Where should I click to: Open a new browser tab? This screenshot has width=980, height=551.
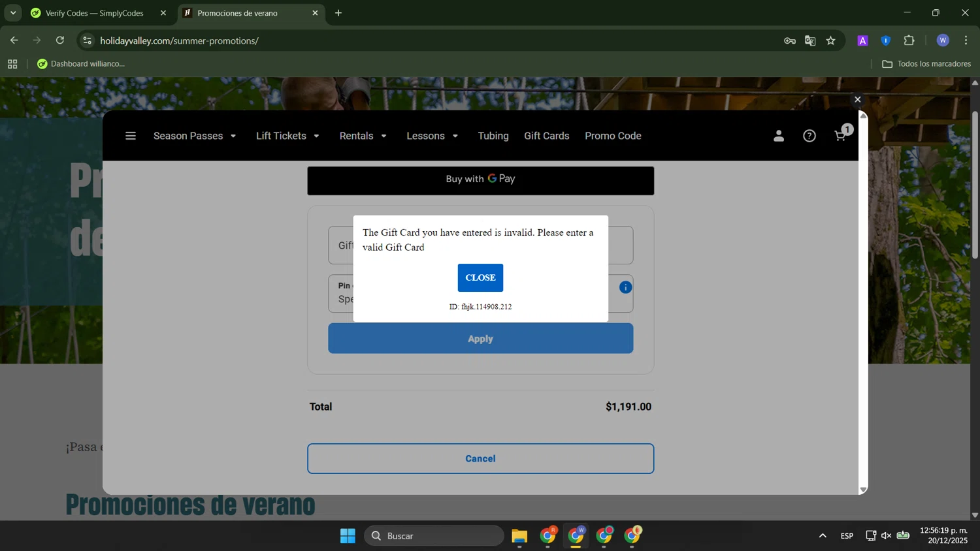(338, 13)
